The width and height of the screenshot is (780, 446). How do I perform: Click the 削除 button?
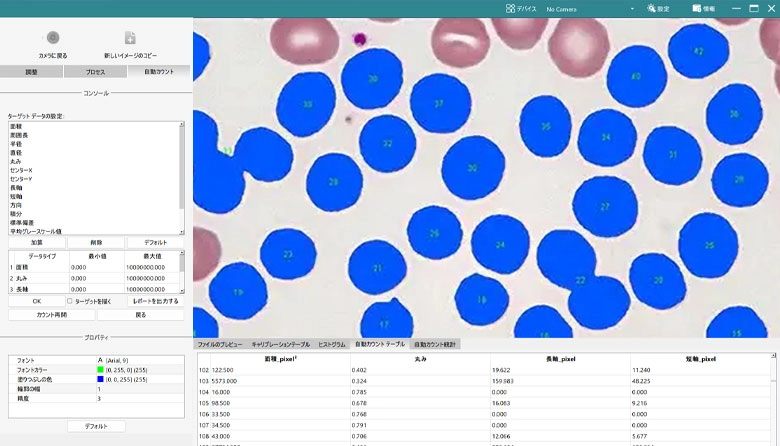click(x=96, y=242)
